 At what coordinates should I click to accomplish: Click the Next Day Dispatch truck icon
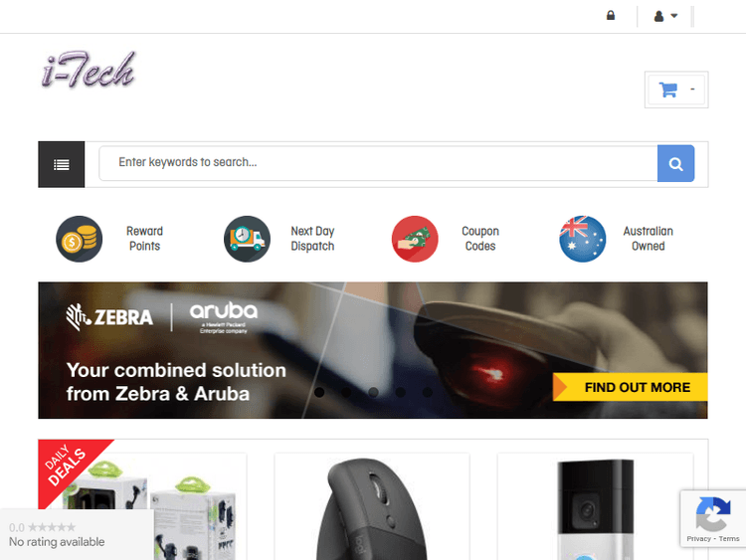[x=247, y=239]
